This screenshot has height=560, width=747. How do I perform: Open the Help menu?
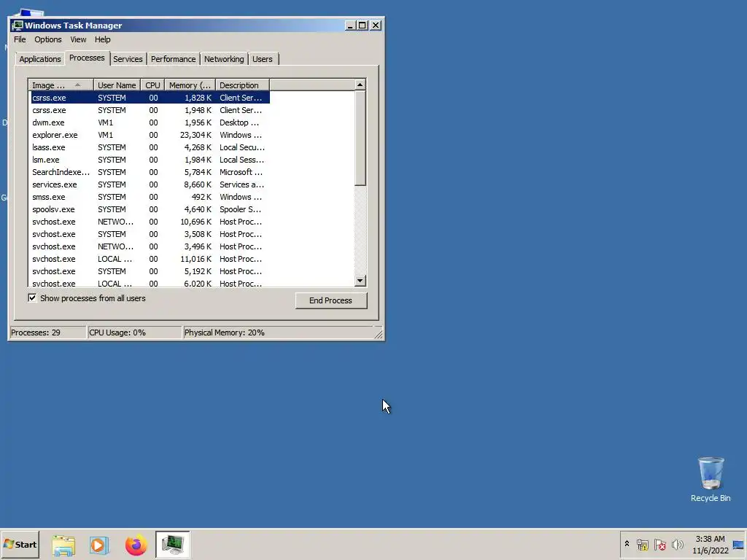[x=102, y=39]
